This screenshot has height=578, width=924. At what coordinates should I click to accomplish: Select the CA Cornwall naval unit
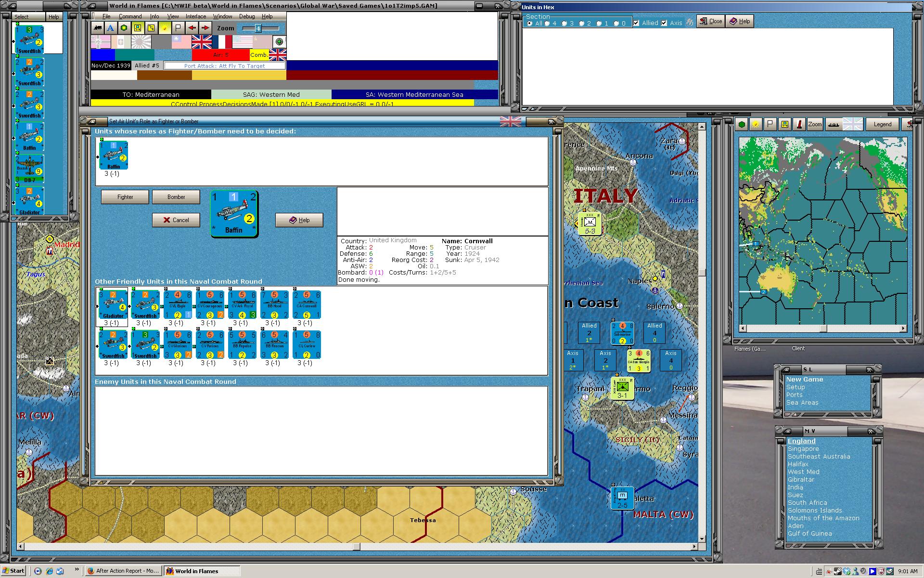(x=307, y=304)
